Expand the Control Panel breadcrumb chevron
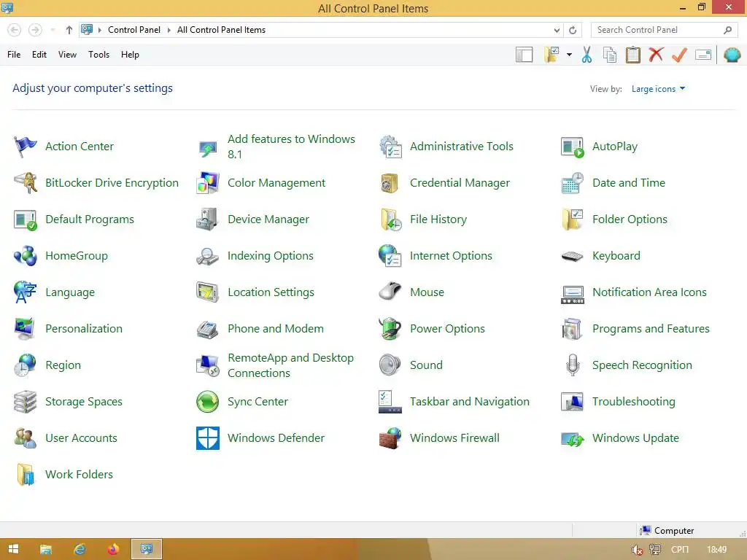 pyautogui.click(x=169, y=30)
